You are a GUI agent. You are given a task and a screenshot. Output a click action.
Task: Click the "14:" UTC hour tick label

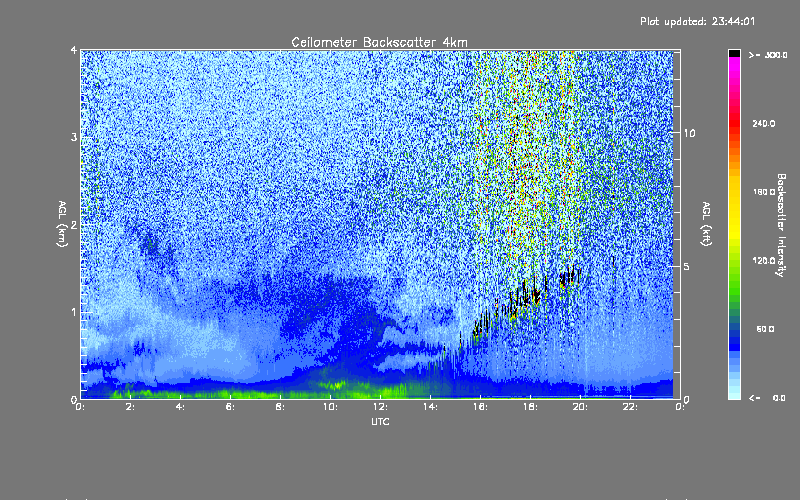coord(430,407)
